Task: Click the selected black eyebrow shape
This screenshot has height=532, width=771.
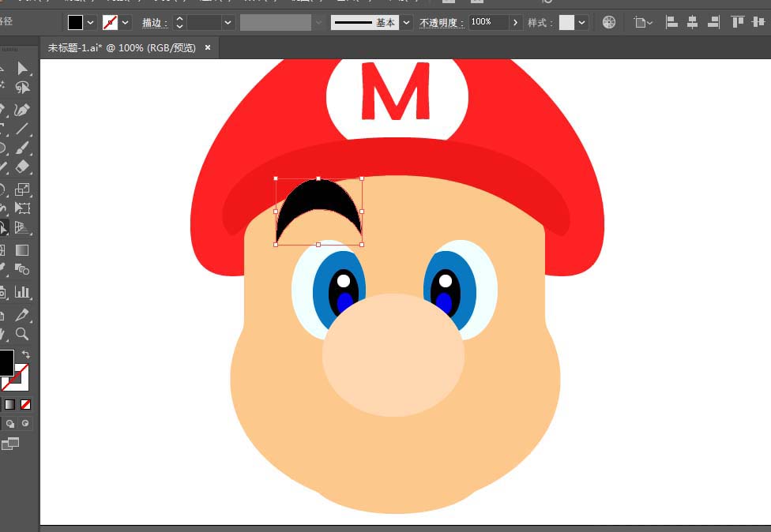Action: [318, 195]
